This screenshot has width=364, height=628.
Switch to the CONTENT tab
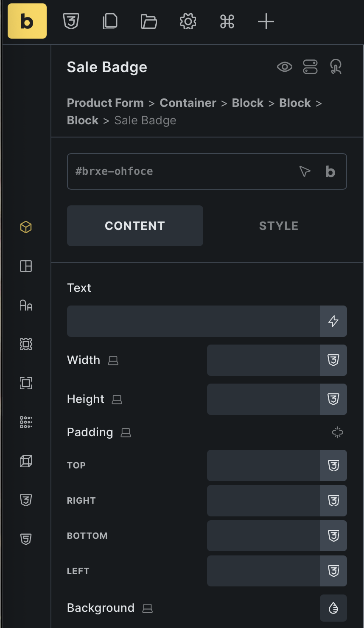(x=135, y=226)
